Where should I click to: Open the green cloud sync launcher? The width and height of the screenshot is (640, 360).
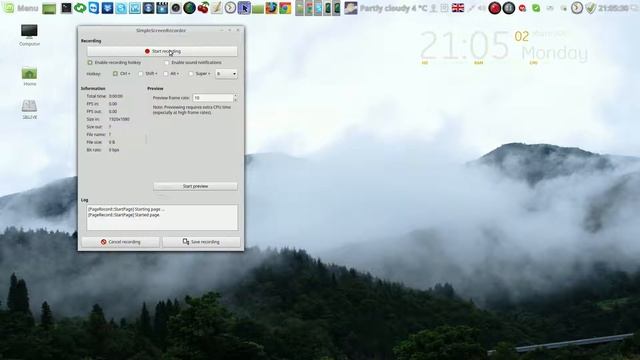(x=80, y=8)
